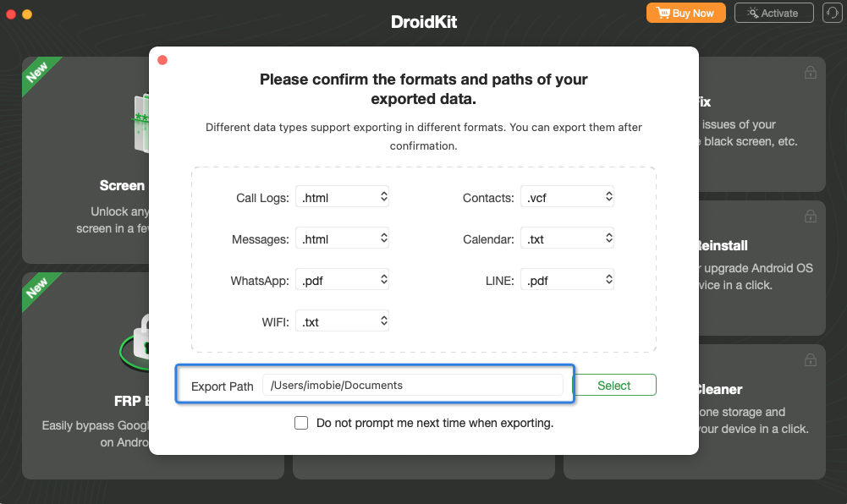
Task: Click the lock icon on Reinstall card
Action: pyautogui.click(x=811, y=216)
